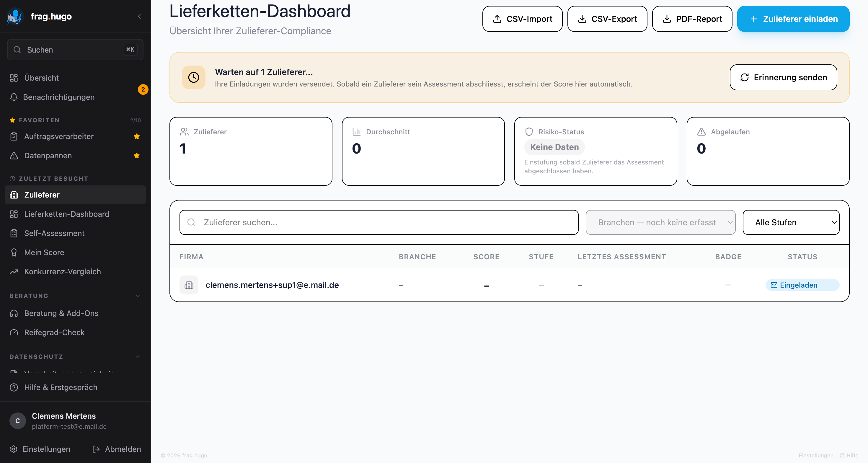Open Lieferketten-Dashboard menu item
This screenshot has width=868, height=463.
coord(75,214)
